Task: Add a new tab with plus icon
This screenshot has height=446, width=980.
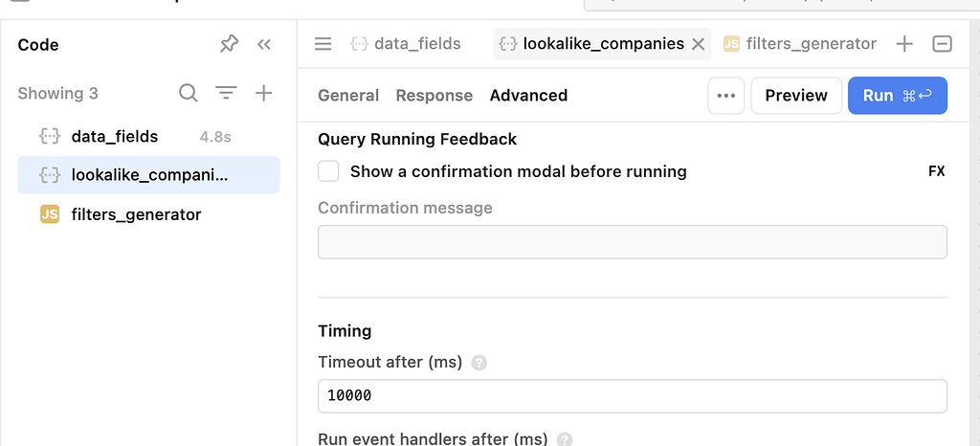Action: (904, 44)
